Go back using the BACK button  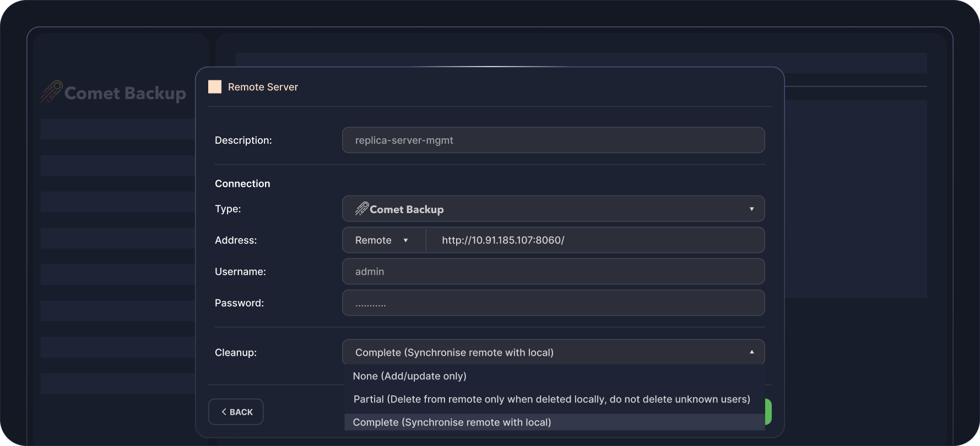236,412
